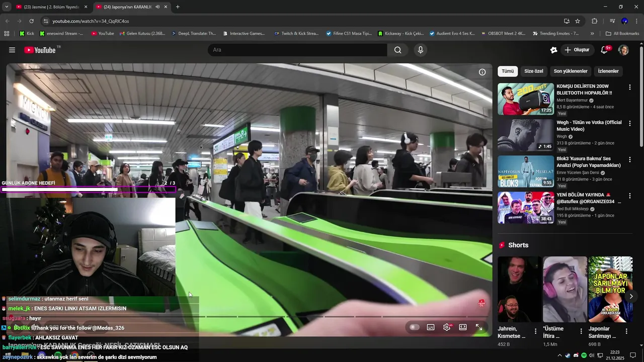This screenshot has width=644, height=362.
Task: Open the browser apps grid in bookmarks bar
Action: point(7,34)
